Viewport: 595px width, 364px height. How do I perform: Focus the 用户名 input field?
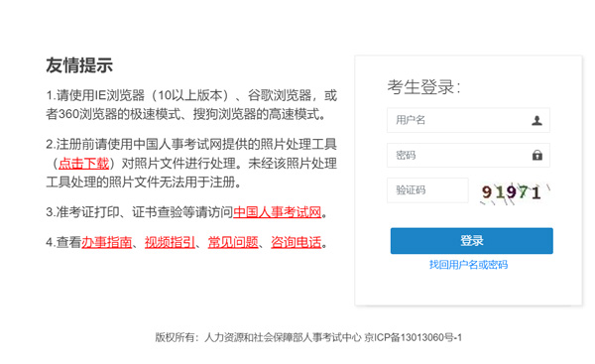(x=468, y=120)
